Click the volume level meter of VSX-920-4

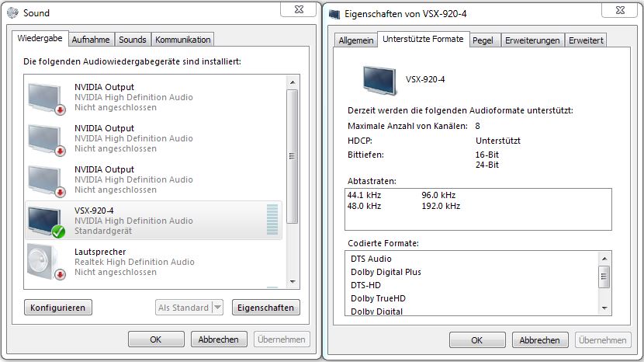pyautogui.click(x=272, y=220)
